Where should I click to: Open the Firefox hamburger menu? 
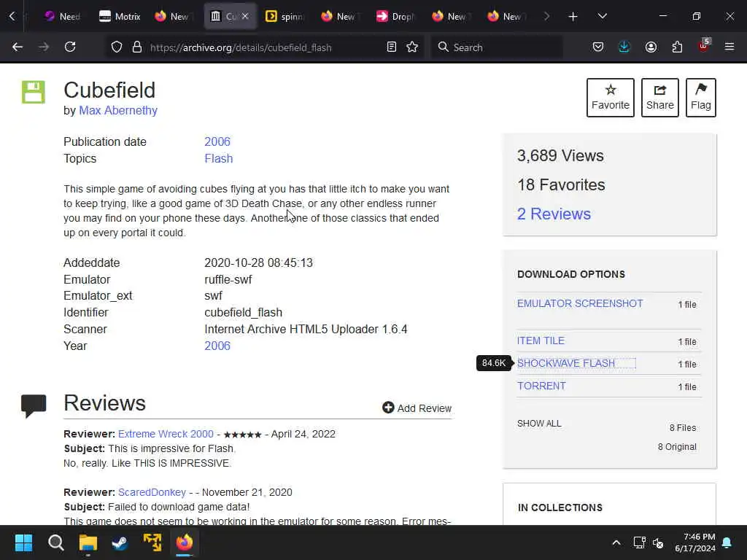(x=729, y=47)
